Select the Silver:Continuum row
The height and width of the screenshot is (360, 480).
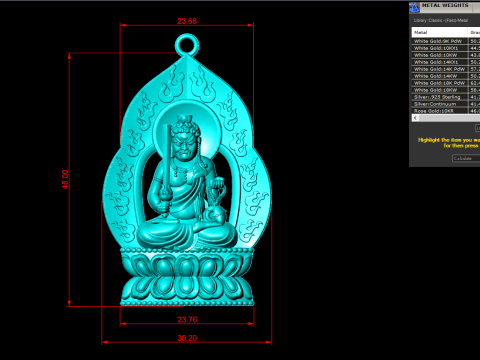tap(446, 104)
